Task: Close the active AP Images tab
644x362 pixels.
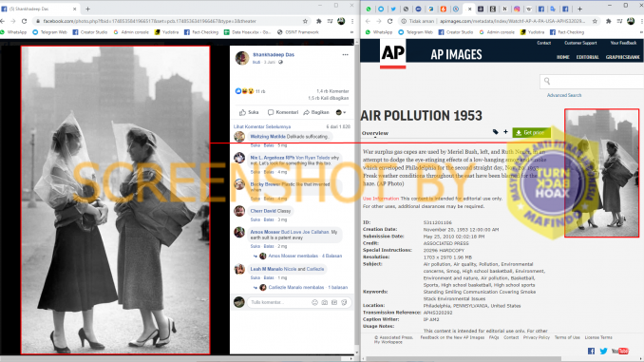Action: click(x=469, y=9)
